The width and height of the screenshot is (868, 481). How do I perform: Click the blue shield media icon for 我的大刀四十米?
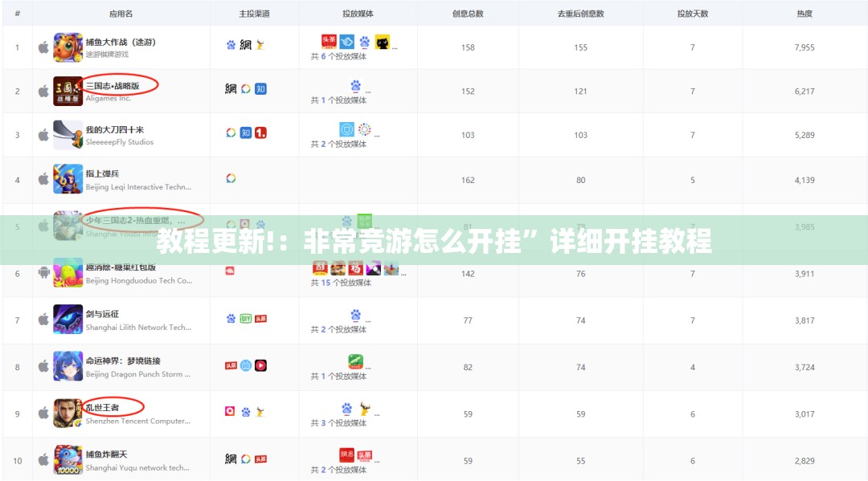click(347, 129)
